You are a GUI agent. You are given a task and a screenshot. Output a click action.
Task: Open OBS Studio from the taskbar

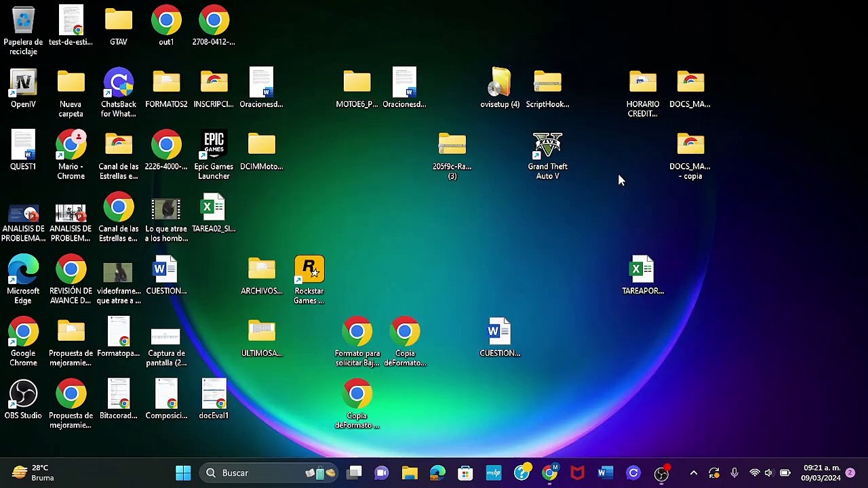[661, 473]
